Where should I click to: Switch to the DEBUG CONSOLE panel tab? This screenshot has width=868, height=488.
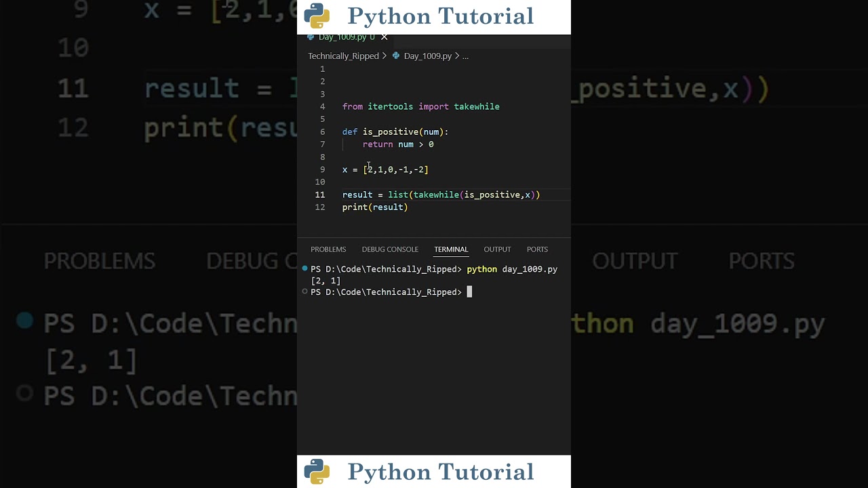[390, 249]
